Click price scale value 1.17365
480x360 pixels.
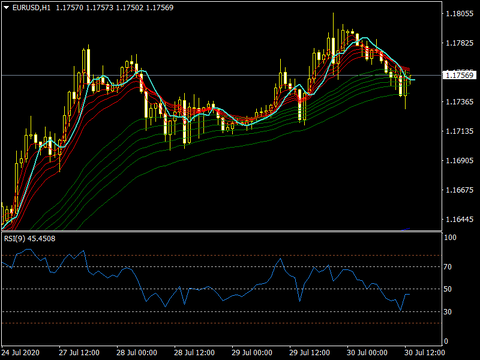pos(460,102)
